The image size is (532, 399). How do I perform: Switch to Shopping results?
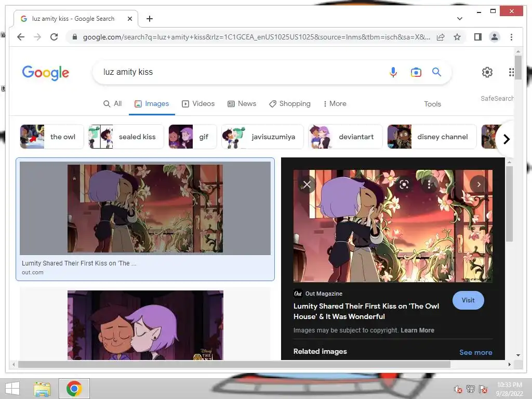point(290,103)
